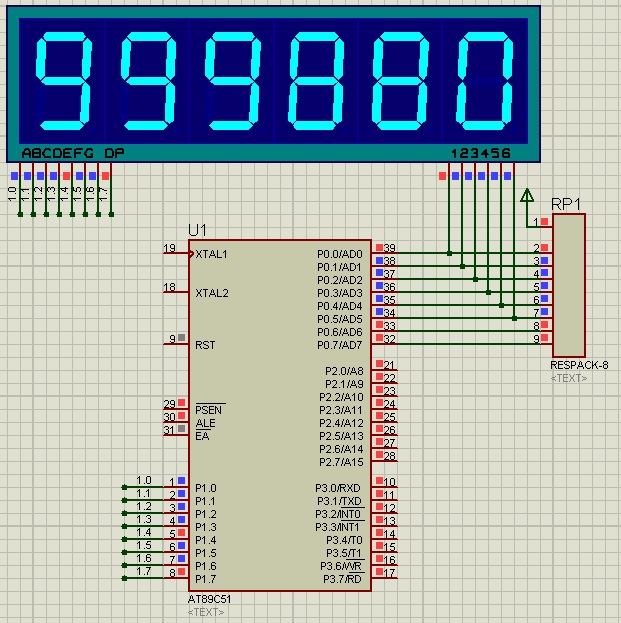Click the P0.3/AD3 pin label

(x=340, y=293)
